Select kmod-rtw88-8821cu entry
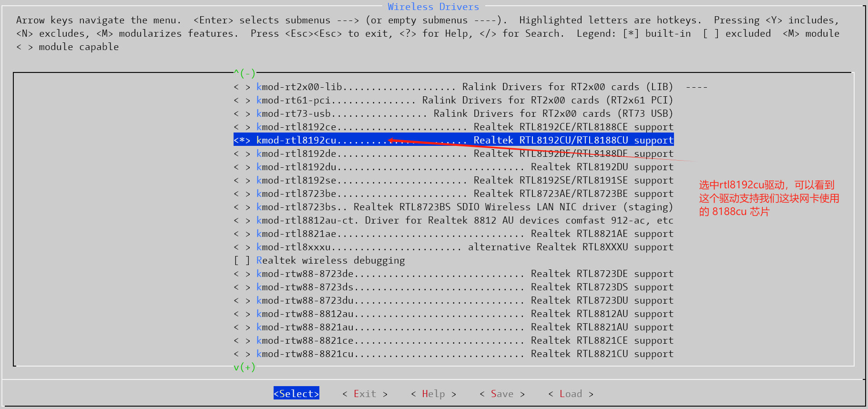Image resolution: width=868 pixels, height=409 pixels. (453, 354)
